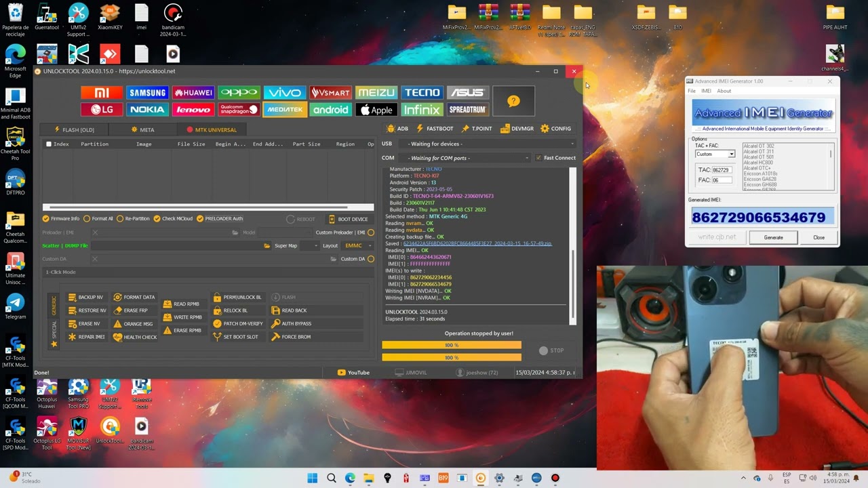Click Boot Device button
Viewport: 868px width, 488px height.
click(349, 219)
